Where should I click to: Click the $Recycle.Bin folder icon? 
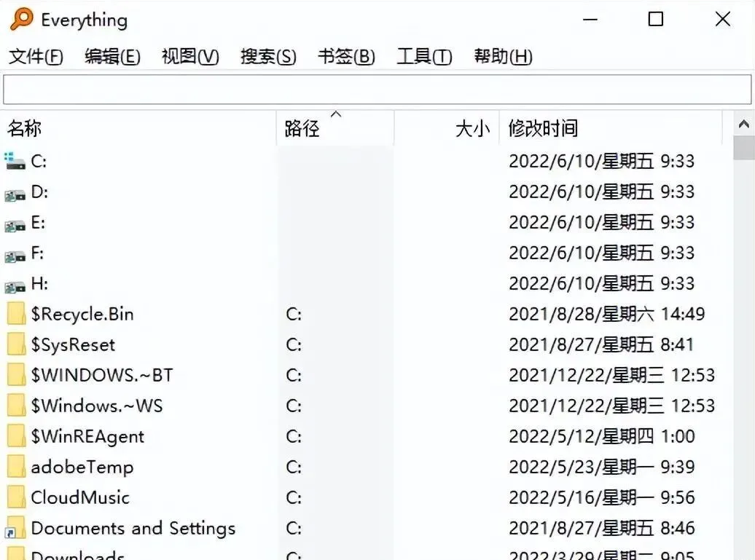[16, 314]
